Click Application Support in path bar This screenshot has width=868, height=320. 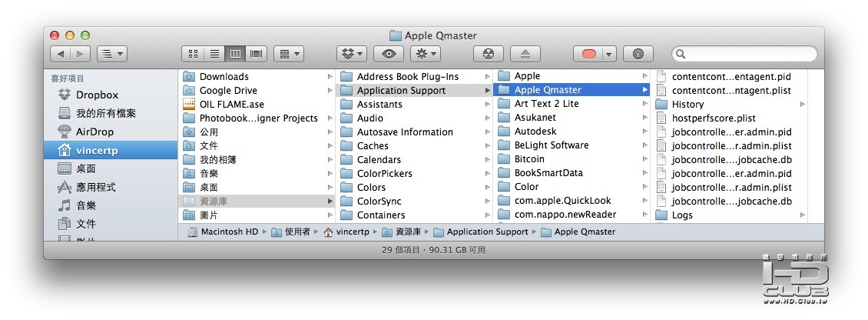coord(481,232)
